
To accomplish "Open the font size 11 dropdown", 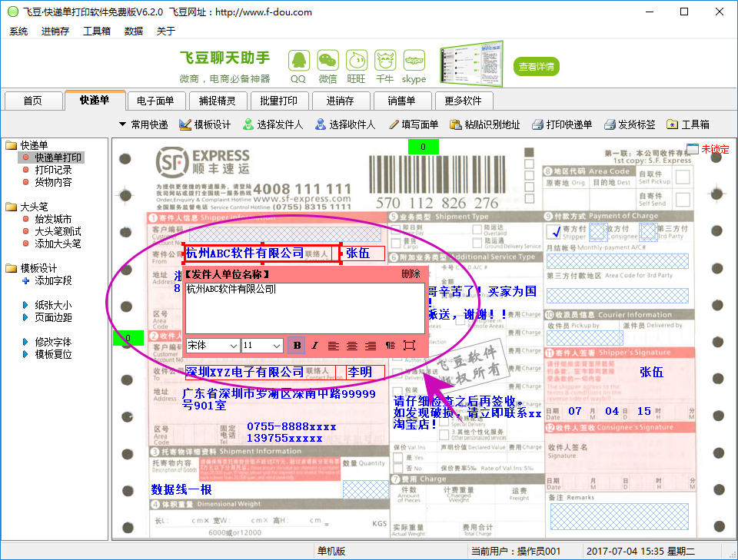I will tap(262, 346).
